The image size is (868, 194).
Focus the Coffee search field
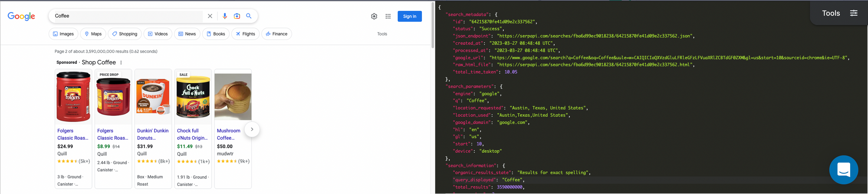128,16
